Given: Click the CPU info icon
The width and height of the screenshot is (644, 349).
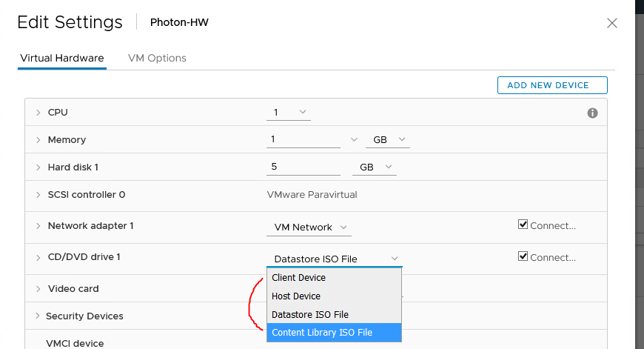Looking at the screenshot, I should pyautogui.click(x=592, y=113).
